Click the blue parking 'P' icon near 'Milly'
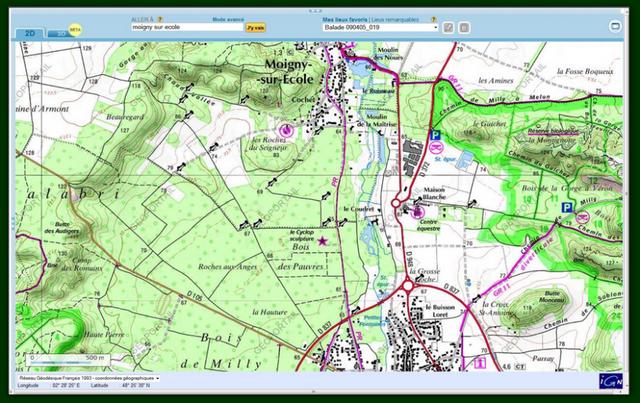640x403 pixels. click(x=567, y=207)
